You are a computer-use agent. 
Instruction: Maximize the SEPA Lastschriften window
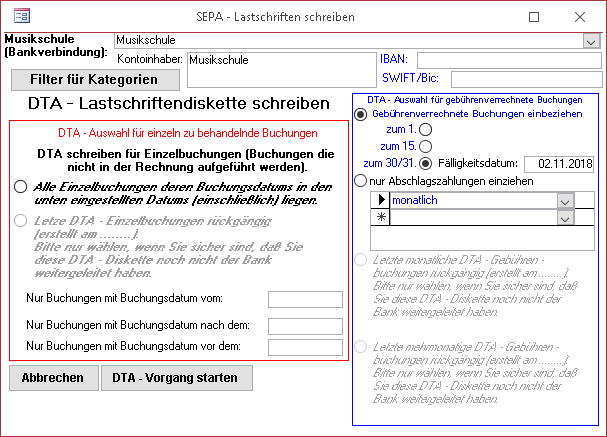pos(534,16)
